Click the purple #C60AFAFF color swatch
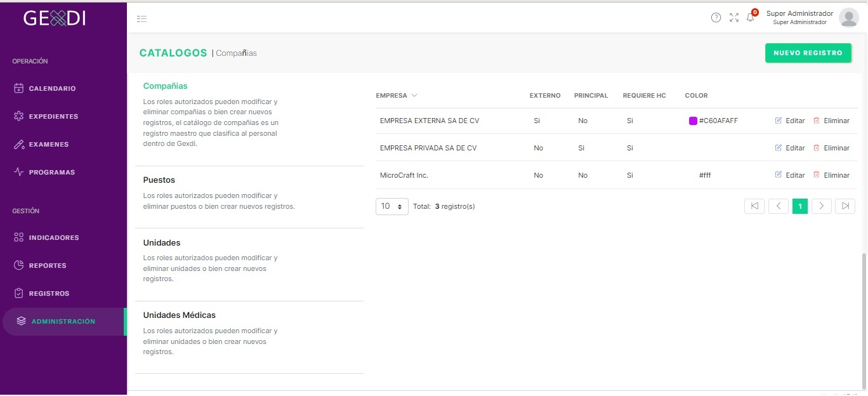The width and height of the screenshot is (868, 396). pos(693,121)
